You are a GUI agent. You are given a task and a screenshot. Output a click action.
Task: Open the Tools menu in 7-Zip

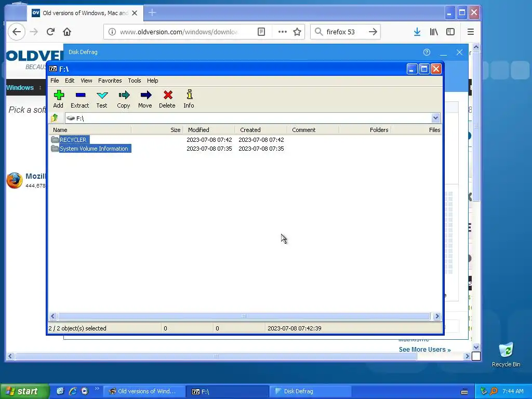135,81
